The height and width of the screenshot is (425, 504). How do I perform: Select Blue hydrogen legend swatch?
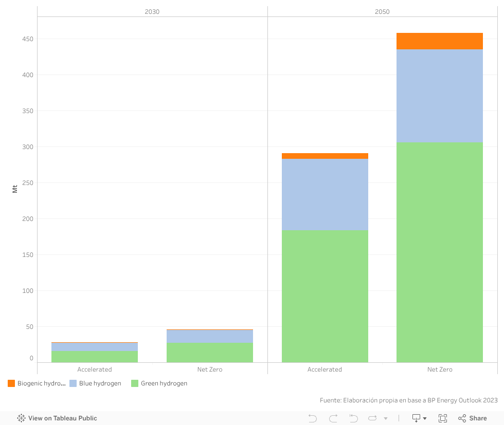click(73, 383)
